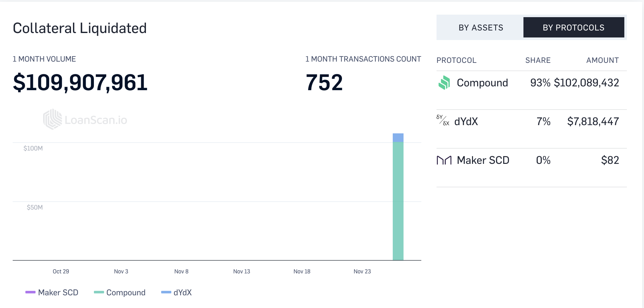The width and height of the screenshot is (644, 308).
Task: Click the purple Maker SCD legend swatch
Action: tap(30, 292)
